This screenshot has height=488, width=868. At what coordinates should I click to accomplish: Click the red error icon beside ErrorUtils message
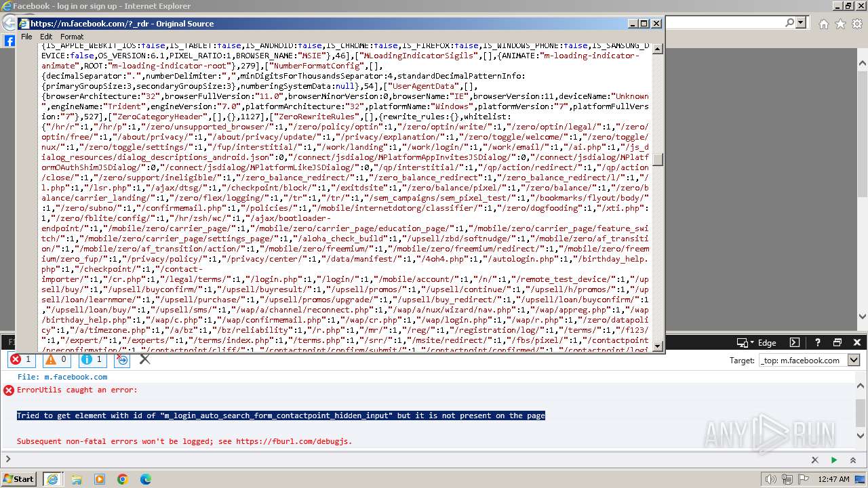[x=9, y=390]
